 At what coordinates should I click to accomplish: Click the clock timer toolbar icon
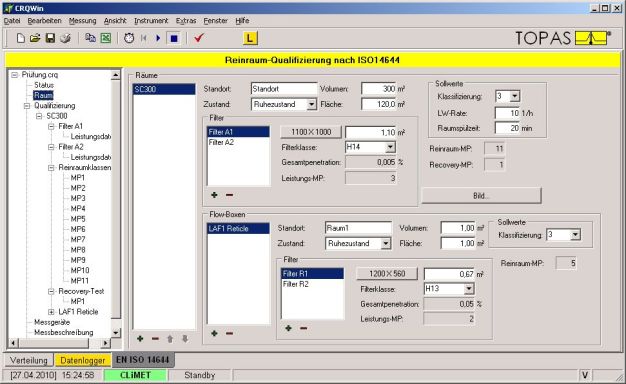click(129, 38)
